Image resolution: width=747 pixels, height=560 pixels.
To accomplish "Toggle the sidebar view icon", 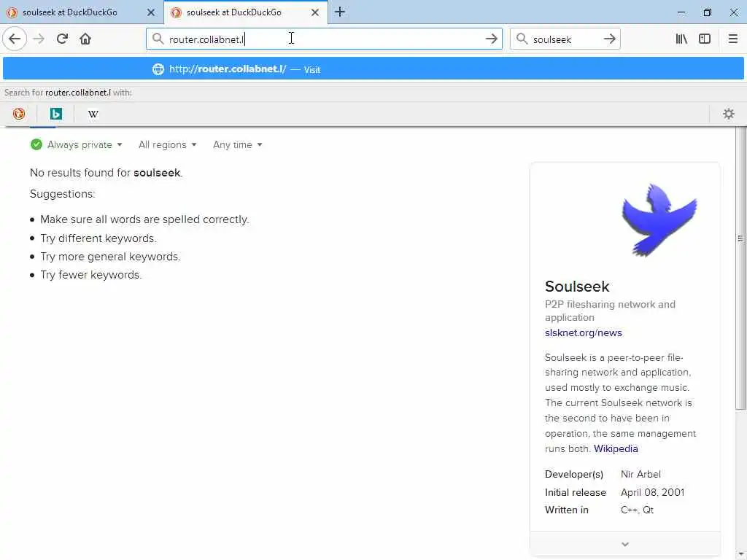I will click(x=705, y=39).
